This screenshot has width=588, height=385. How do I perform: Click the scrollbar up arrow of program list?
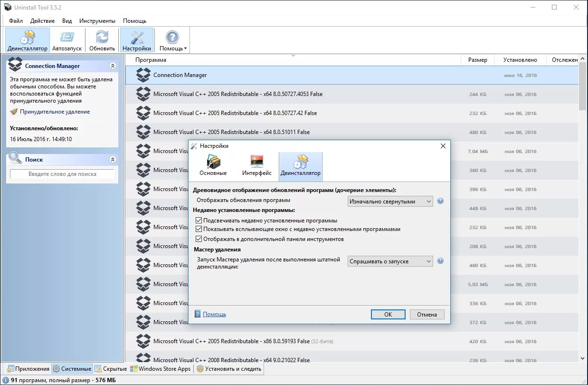click(x=583, y=59)
